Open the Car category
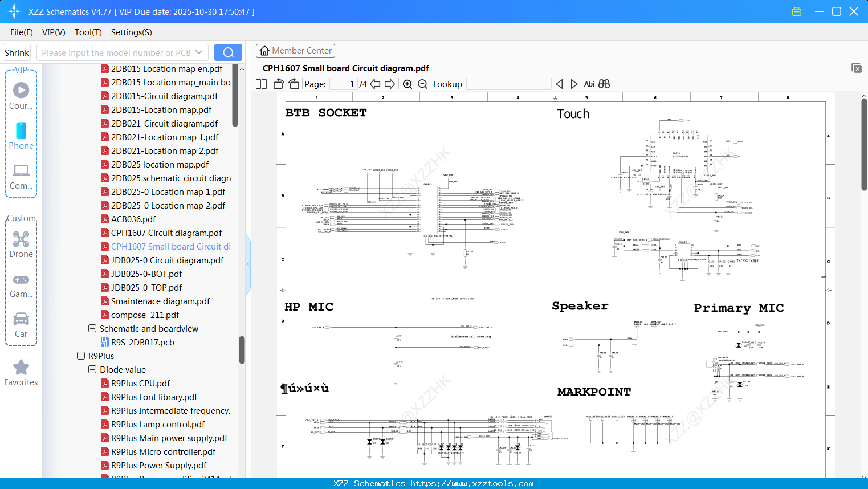Image resolution: width=868 pixels, height=489 pixels. 21,324
